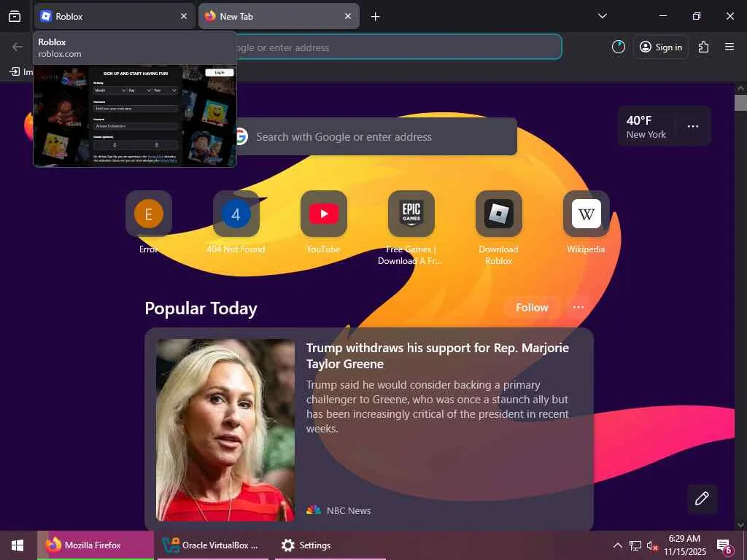Open a new tab with plus button
Screen dimensions: 747x560
point(376,17)
